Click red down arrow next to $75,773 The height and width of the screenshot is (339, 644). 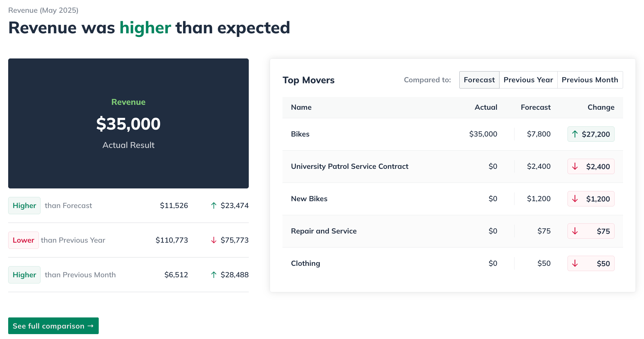[214, 240]
